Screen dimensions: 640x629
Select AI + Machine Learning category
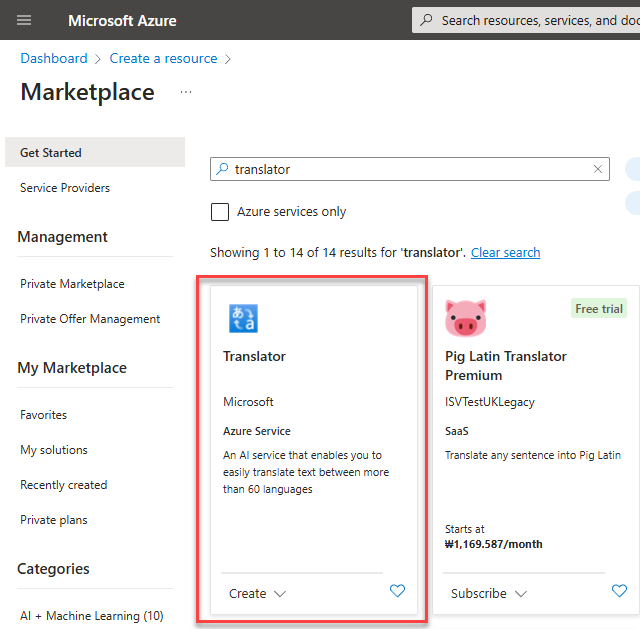click(x=91, y=616)
